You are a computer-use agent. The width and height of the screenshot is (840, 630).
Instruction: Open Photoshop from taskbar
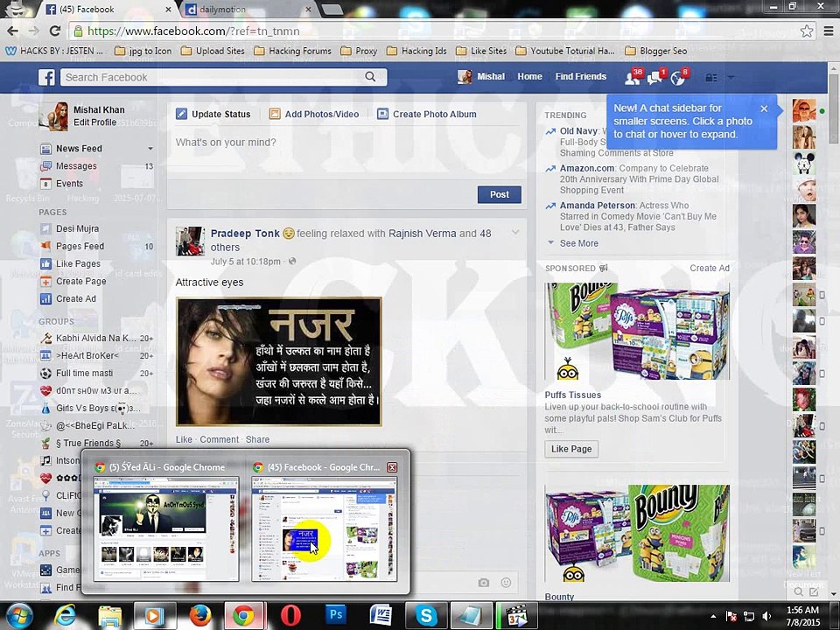[x=336, y=615]
